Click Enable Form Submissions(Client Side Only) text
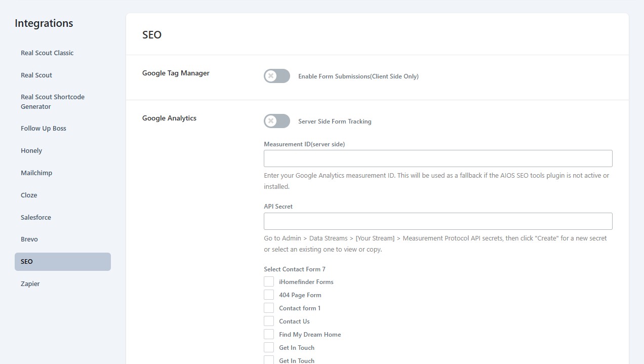 click(358, 76)
